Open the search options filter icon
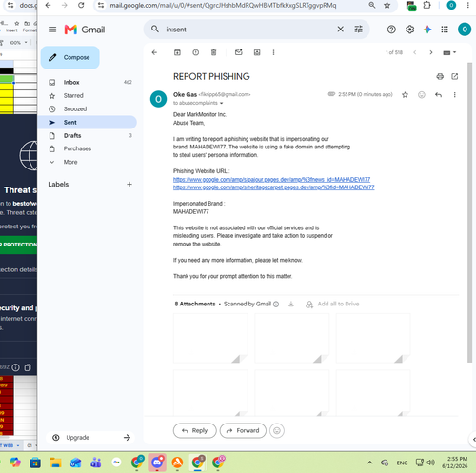This screenshot has height=473, width=476. tap(358, 30)
